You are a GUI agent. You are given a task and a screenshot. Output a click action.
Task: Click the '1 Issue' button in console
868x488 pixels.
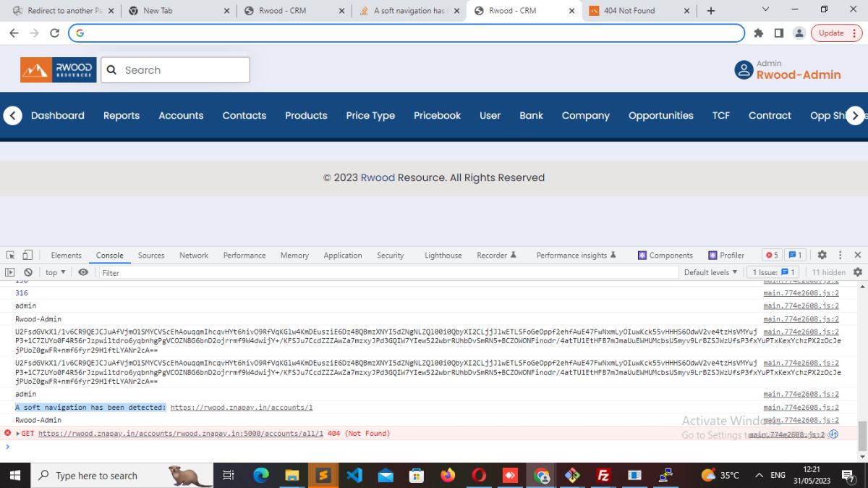[x=774, y=272]
